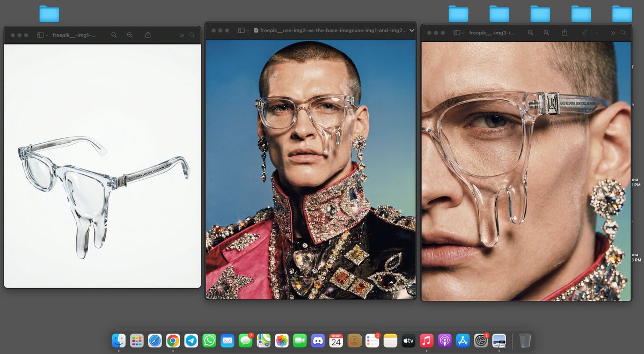
Task: Share the img3 close-up image
Action: 565,33
